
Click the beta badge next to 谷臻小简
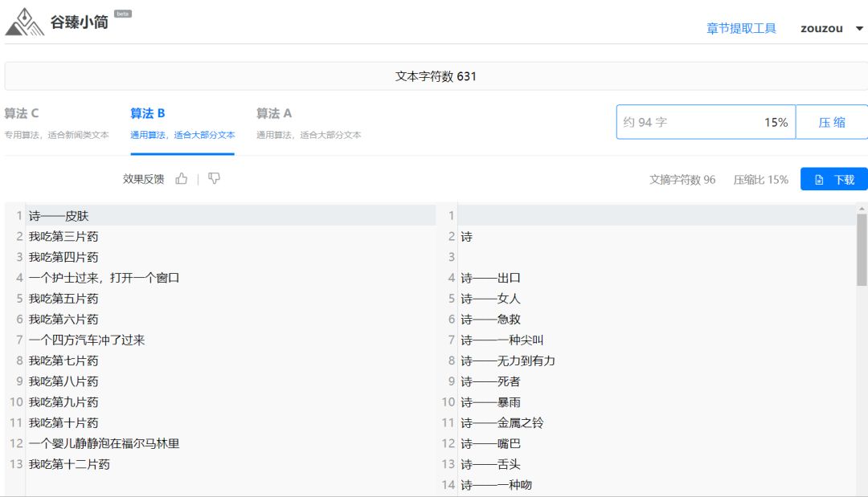125,12
